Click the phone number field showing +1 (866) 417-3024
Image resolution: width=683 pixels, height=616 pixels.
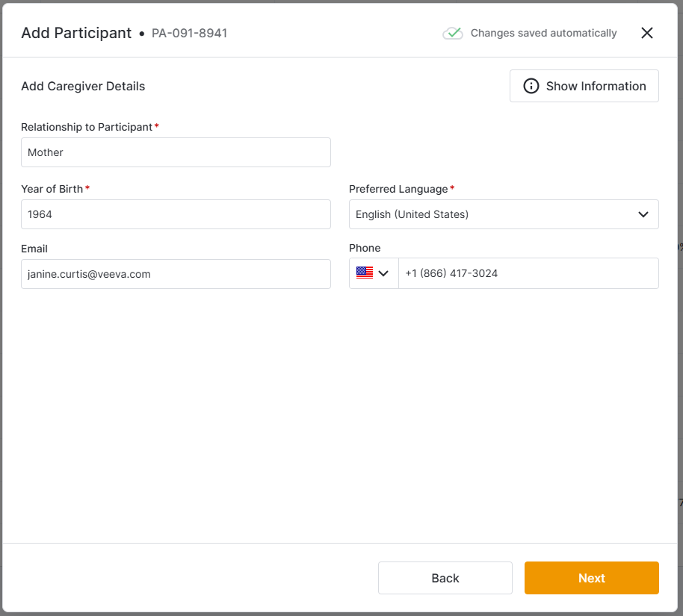point(528,273)
